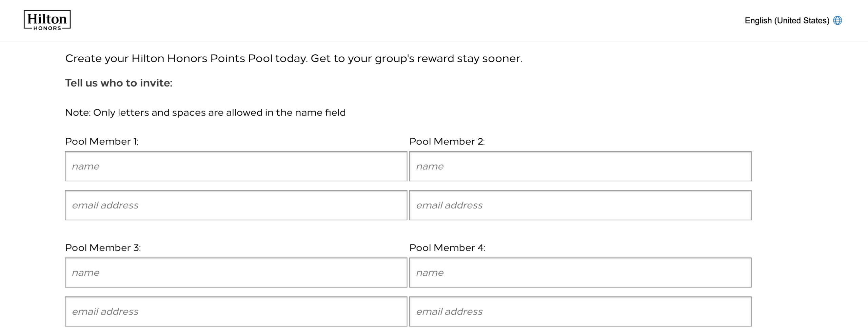Click the Pool Member 4 label
Image resolution: width=868 pixels, height=336 pixels.
coord(447,247)
